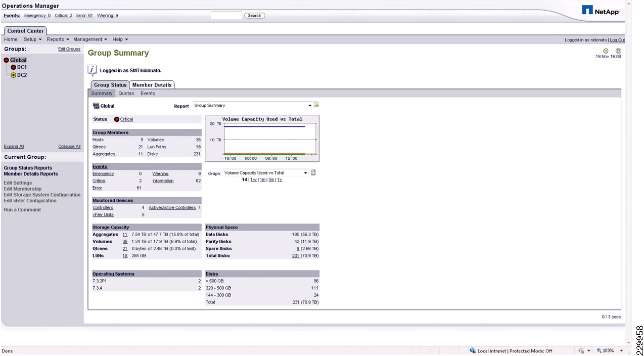The image size is (644, 356).
Task: Click the Warning: 9 link in top events bar
Action: click(x=107, y=16)
